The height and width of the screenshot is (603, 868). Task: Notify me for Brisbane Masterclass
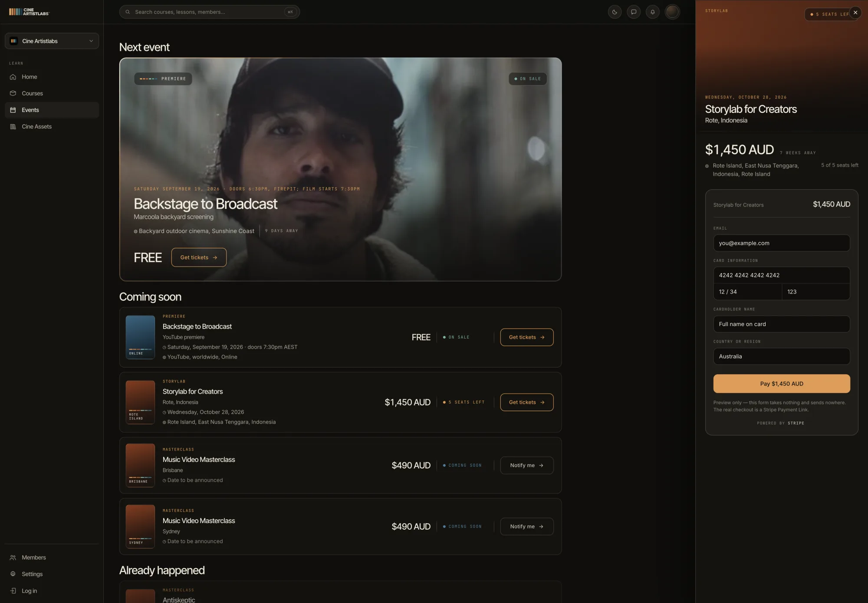[526, 465]
